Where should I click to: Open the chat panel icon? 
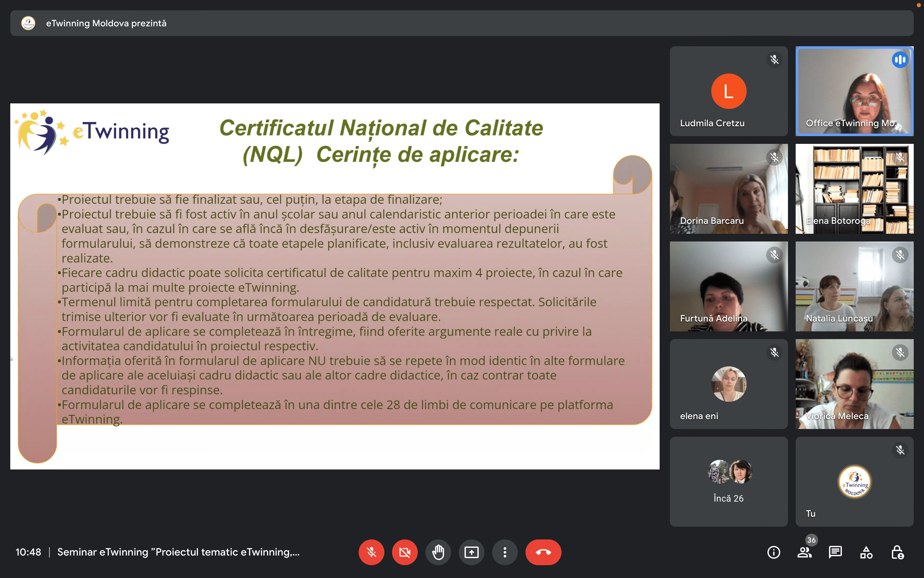click(x=835, y=552)
